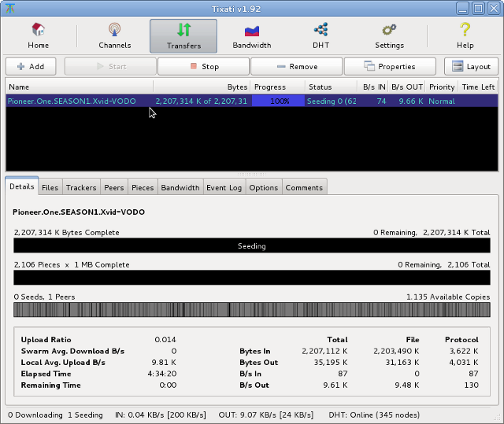504x424 pixels.
Task: Sort by the Priority column header
Action: pyautogui.click(x=442, y=87)
